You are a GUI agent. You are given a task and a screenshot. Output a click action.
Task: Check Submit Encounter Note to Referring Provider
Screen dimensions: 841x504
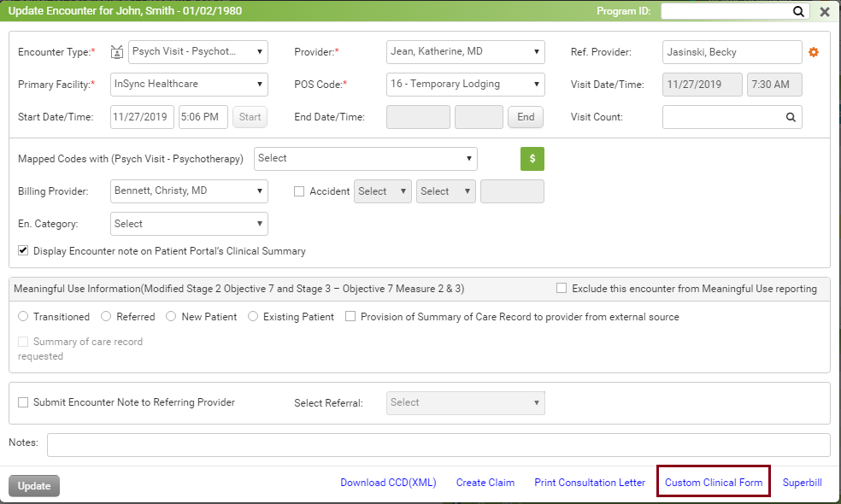(x=23, y=402)
